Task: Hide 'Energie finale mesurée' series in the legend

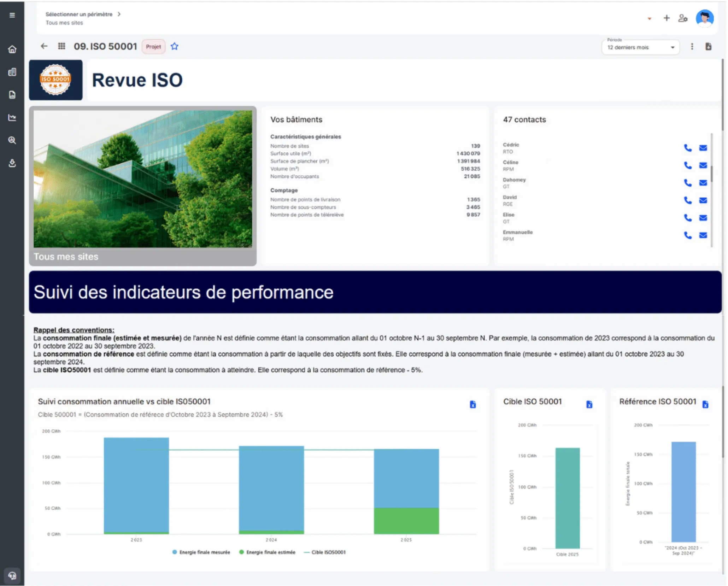Action: (x=201, y=552)
